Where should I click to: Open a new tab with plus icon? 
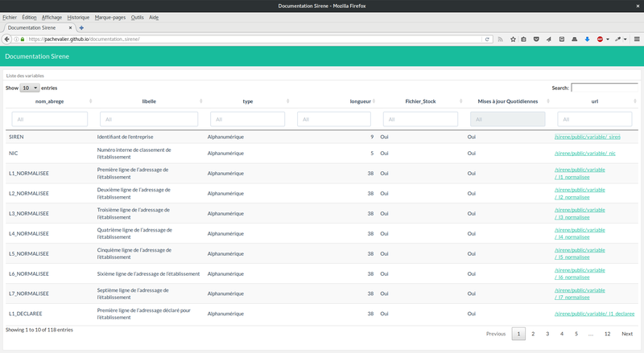click(81, 27)
